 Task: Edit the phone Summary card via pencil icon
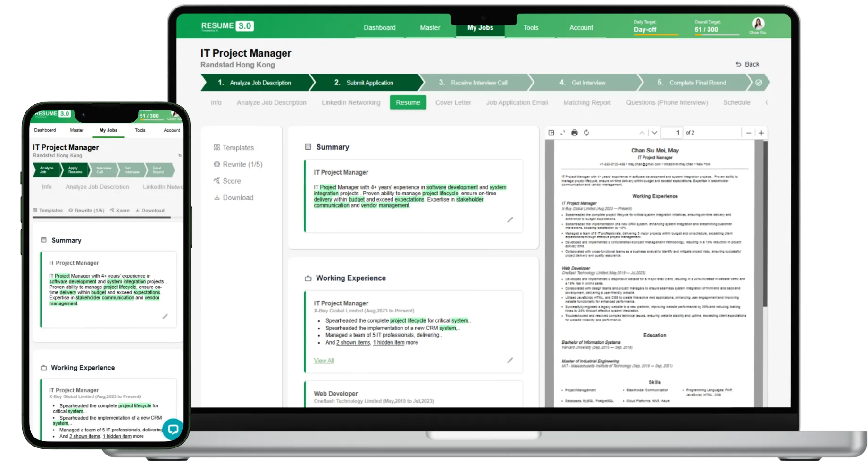click(165, 316)
